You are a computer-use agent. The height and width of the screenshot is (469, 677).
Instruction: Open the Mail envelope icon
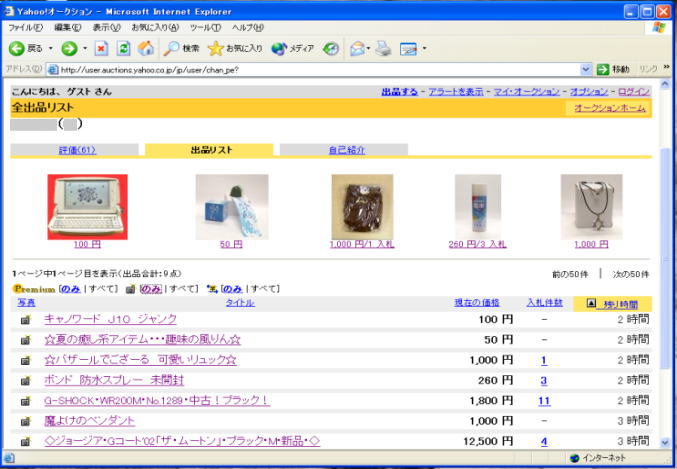(x=357, y=48)
